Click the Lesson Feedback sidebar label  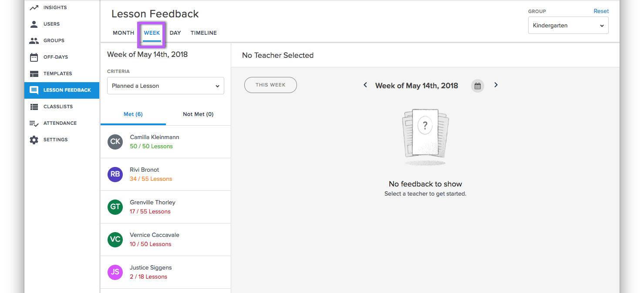click(x=67, y=90)
